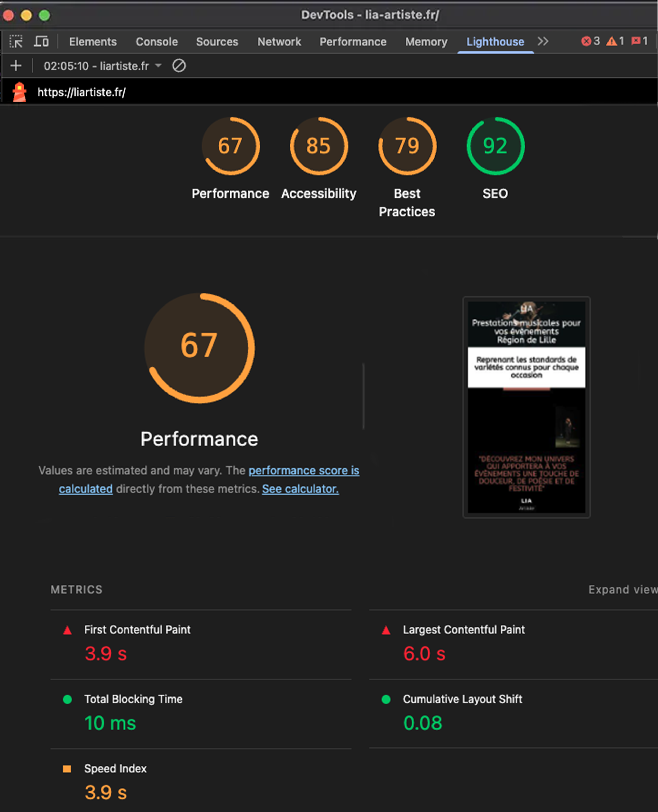Select the Accessibility score gauge

[318, 146]
